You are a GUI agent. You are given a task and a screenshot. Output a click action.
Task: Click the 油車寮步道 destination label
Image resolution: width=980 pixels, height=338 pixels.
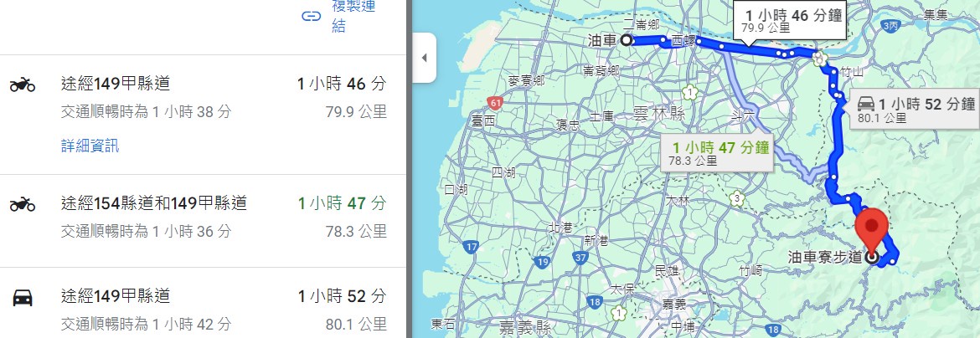tap(825, 258)
